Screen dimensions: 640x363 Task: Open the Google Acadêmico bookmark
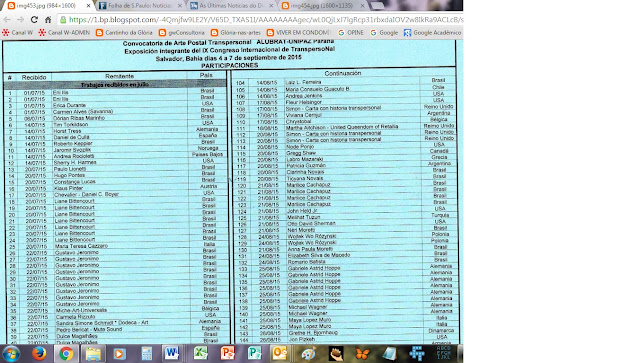[x=433, y=33]
